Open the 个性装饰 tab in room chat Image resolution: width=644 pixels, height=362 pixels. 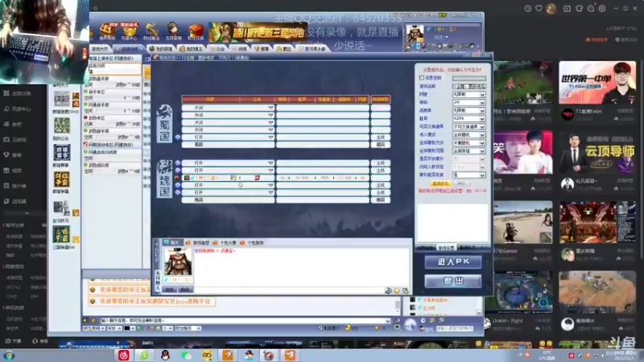[x=252, y=243]
